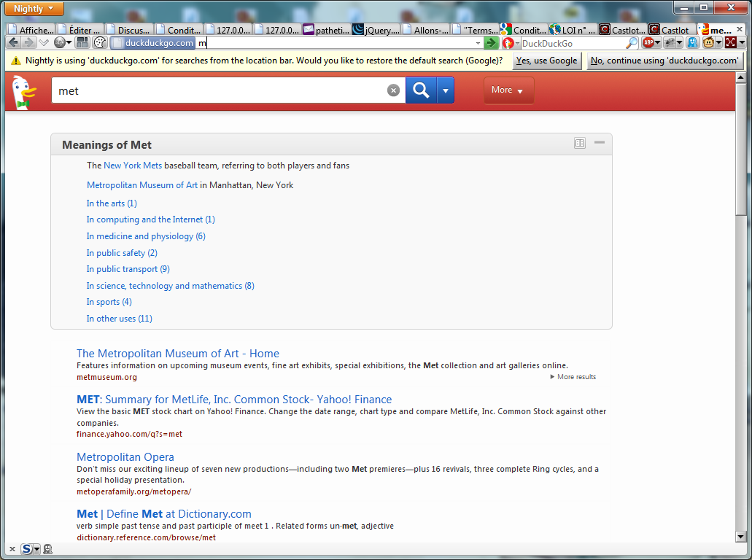Switch to the 'patheti...' tab
The image size is (752, 560).
(327, 30)
